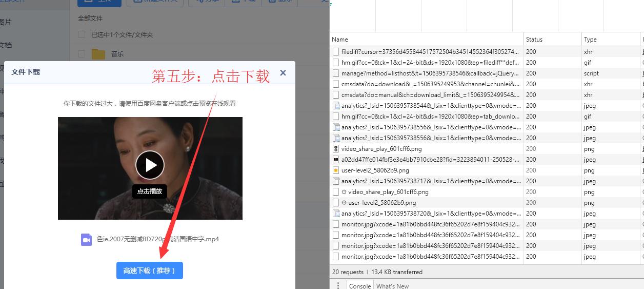Click the file icon of the cmsdata?do=manual row
This screenshot has width=644, height=289.
click(x=336, y=95)
